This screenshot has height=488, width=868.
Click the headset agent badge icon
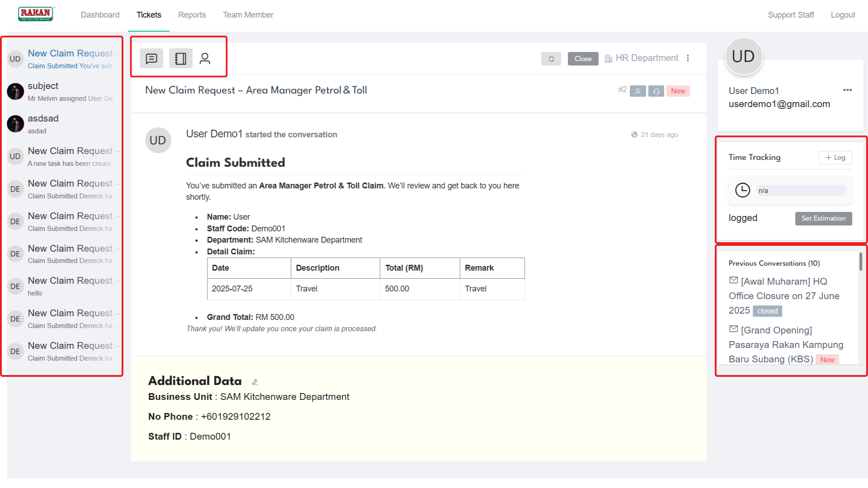point(656,91)
